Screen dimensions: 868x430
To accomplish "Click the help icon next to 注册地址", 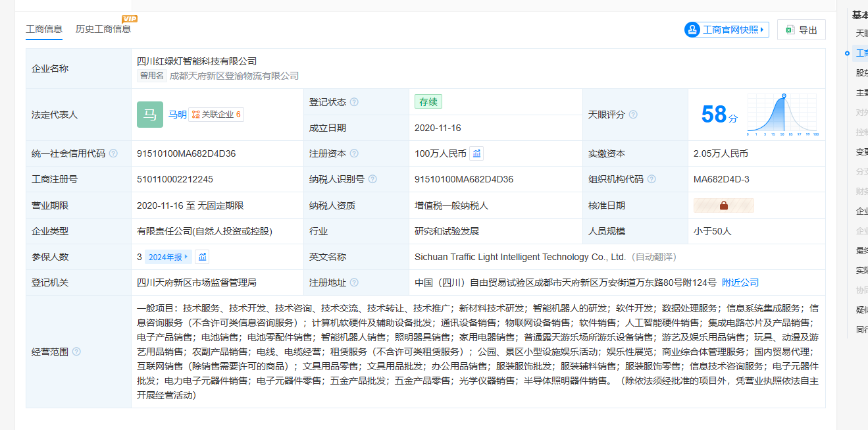I will pos(354,282).
